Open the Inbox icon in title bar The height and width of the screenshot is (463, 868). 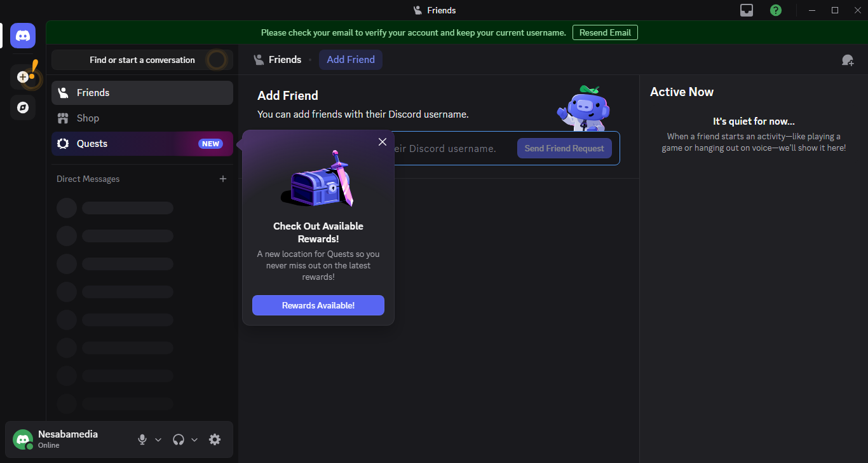(747, 10)
